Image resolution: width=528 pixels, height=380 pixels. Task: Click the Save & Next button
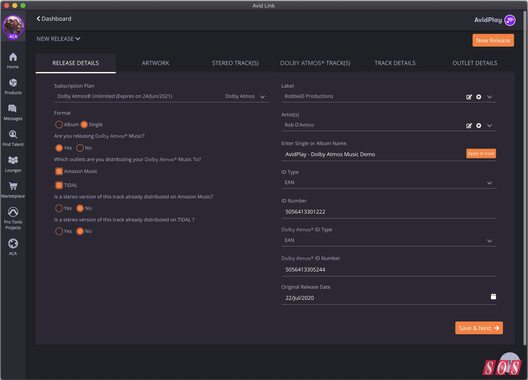click(x=479, y=328)
